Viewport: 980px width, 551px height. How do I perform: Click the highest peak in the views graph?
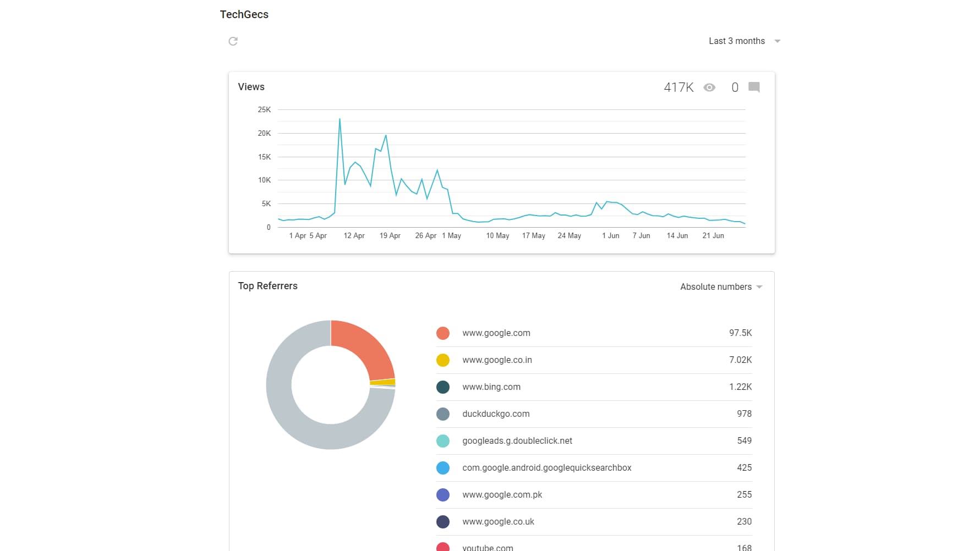pyautogui.click(x=340, y=119)
